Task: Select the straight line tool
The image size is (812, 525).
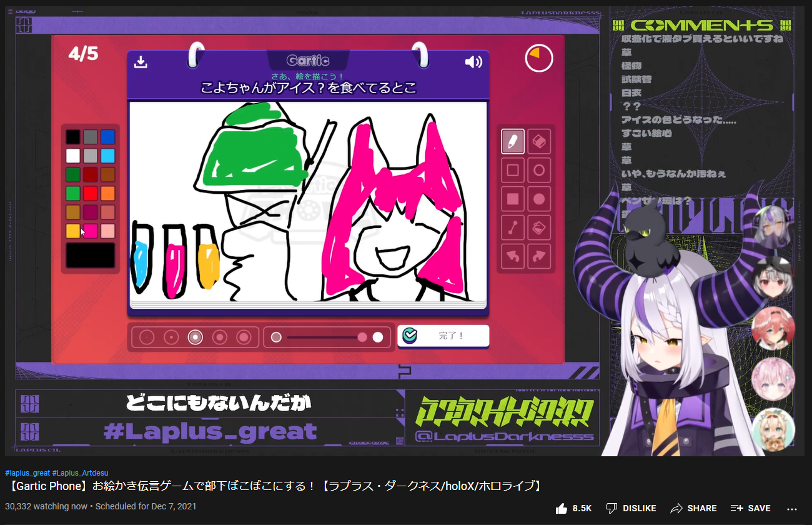Action: (x=513, y=228)
